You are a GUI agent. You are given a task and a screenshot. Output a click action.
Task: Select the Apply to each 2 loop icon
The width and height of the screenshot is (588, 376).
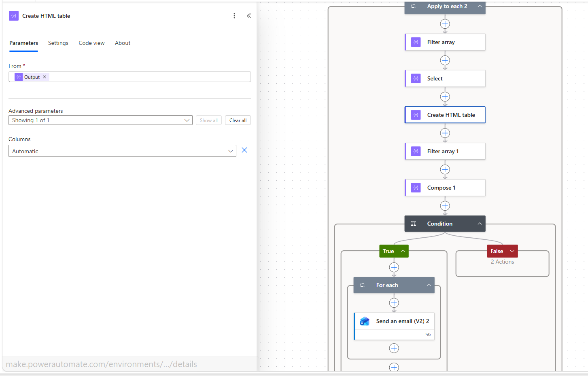click(413, 6)
